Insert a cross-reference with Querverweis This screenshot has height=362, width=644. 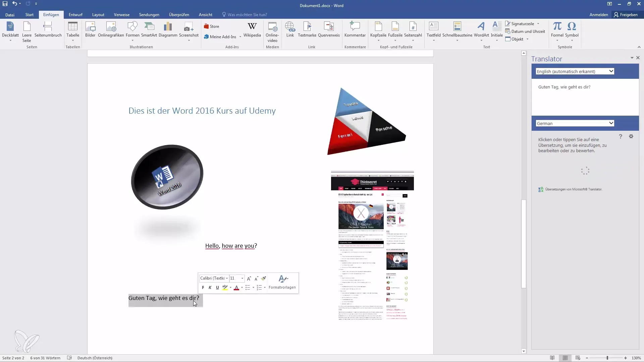(x=329, y=29)
